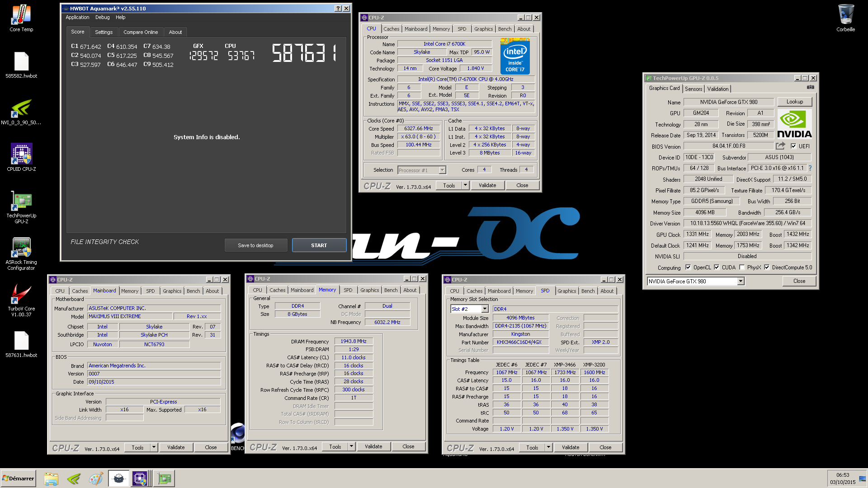Toggle the PhysX computing checkbox
Screen dimensions: 868x488
(x=742, y=267)
